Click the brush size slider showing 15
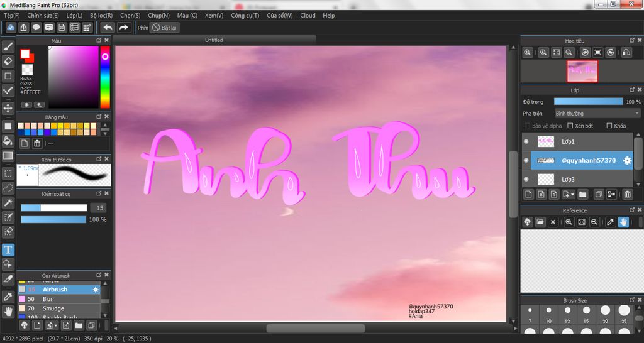The width and height of the screenshot is (644, 343). coord(54,208)
